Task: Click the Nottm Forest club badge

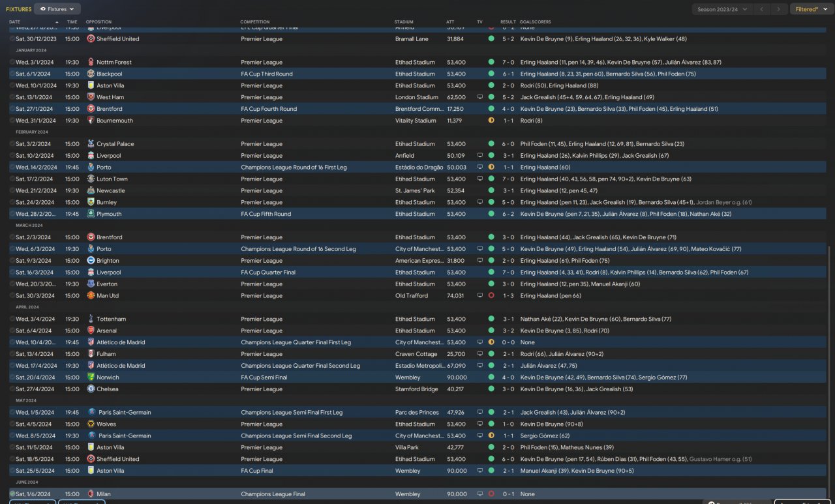Action: [91, 62]
